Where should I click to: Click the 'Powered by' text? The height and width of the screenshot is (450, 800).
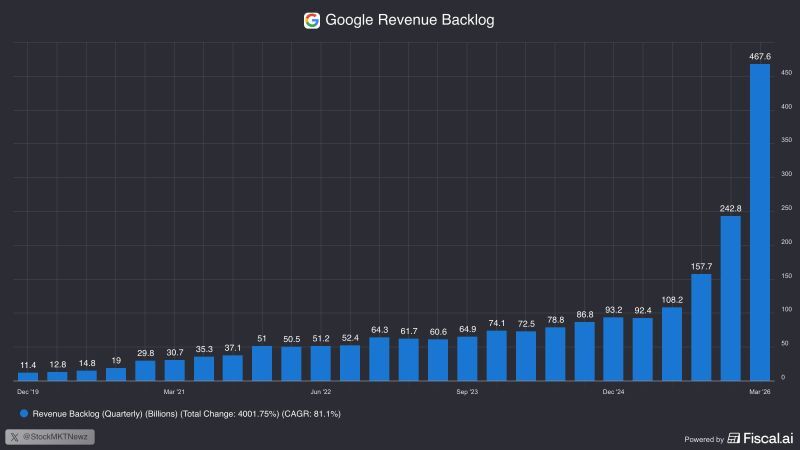(x=704, y=439)
